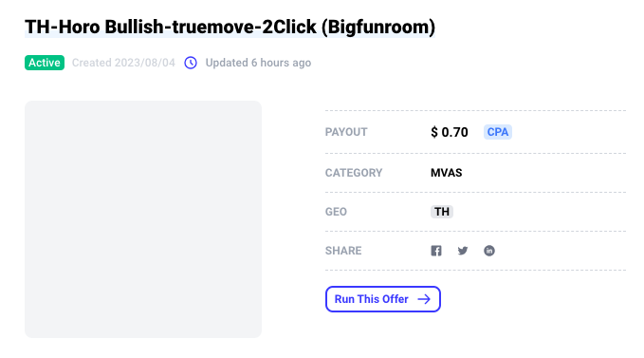Click the CPA payout type badge
The image size is (644, 358).
click(498, 132)
